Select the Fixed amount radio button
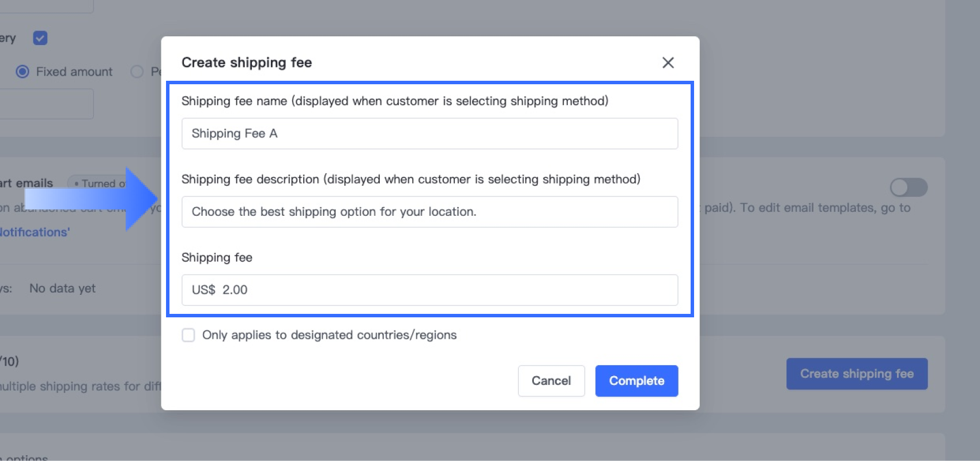Image resolution: width=980 pixels, height=461 pixels. pos(22,72)
